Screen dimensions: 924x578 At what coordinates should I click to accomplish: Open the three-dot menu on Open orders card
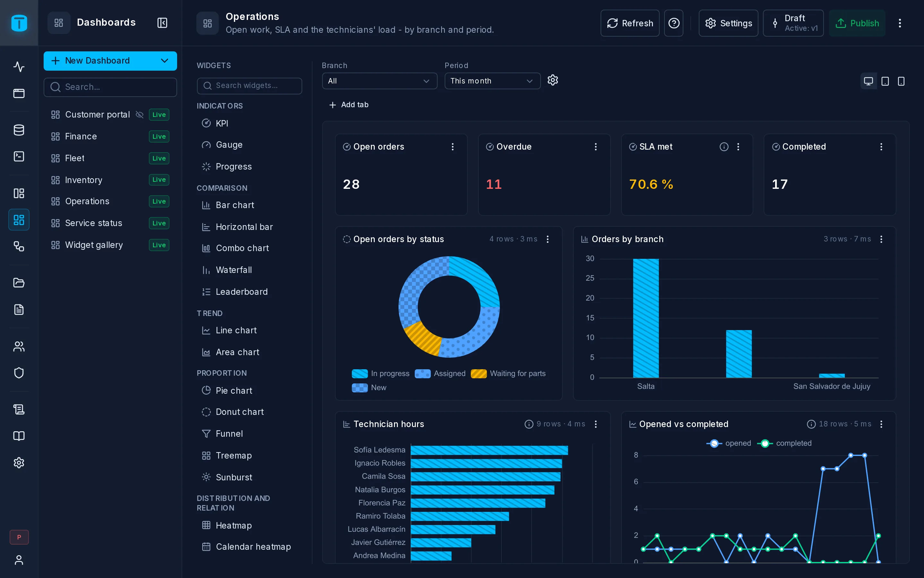click(452, 147)
